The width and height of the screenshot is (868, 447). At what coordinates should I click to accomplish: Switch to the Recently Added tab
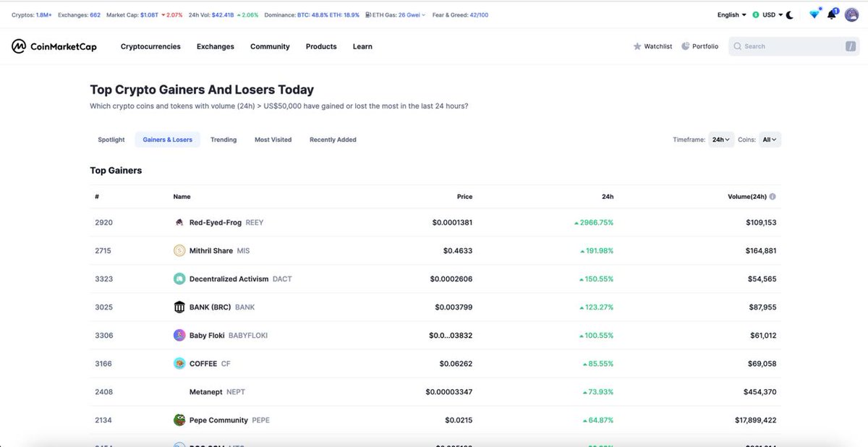pos(333,140)
